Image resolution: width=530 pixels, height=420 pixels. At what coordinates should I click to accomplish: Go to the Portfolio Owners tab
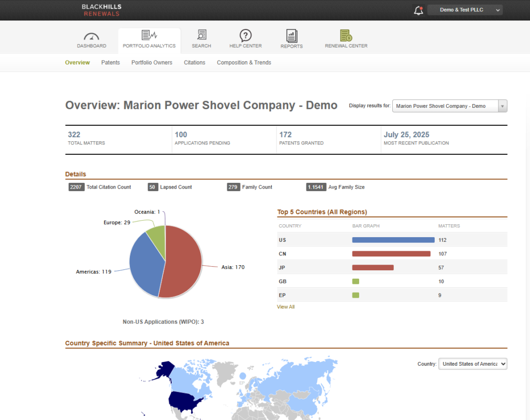tap(152, 63)
